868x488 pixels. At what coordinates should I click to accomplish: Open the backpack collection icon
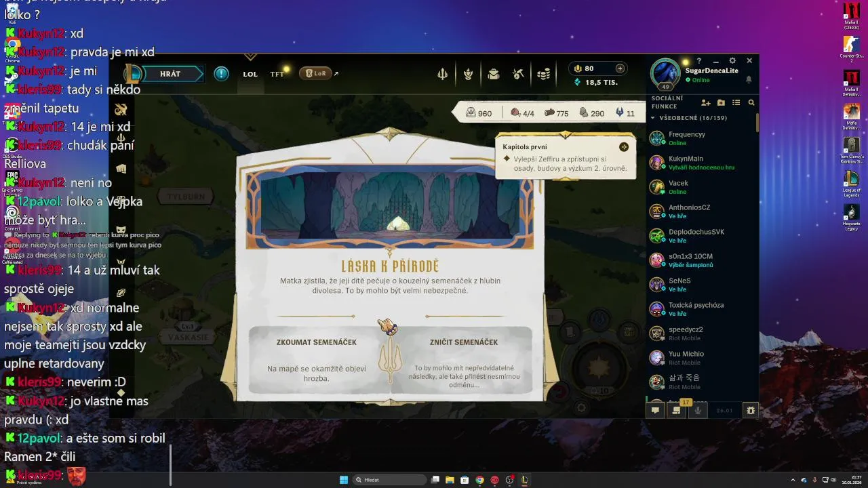(494, 75)
